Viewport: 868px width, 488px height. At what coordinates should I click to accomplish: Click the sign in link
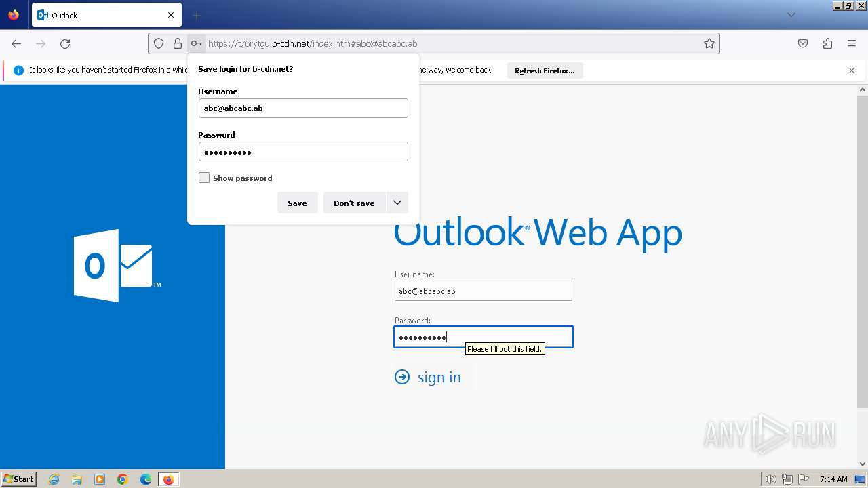(439, 377)
